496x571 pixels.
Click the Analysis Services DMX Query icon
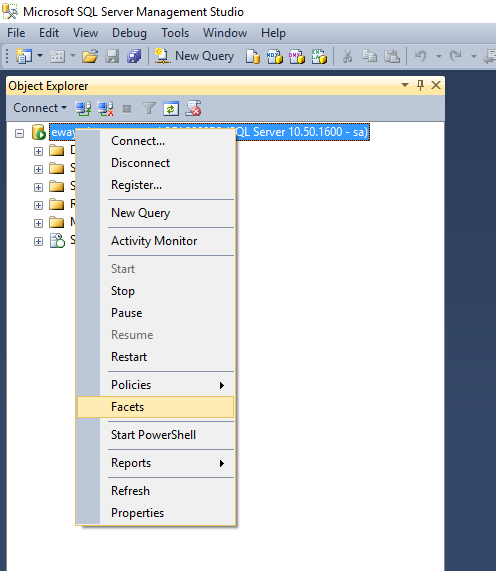296,56
